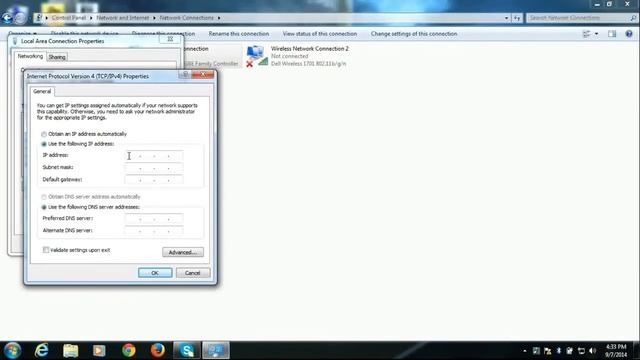Click the IP address input field
This screenshot has height=360, width=640.
point(154,156)
